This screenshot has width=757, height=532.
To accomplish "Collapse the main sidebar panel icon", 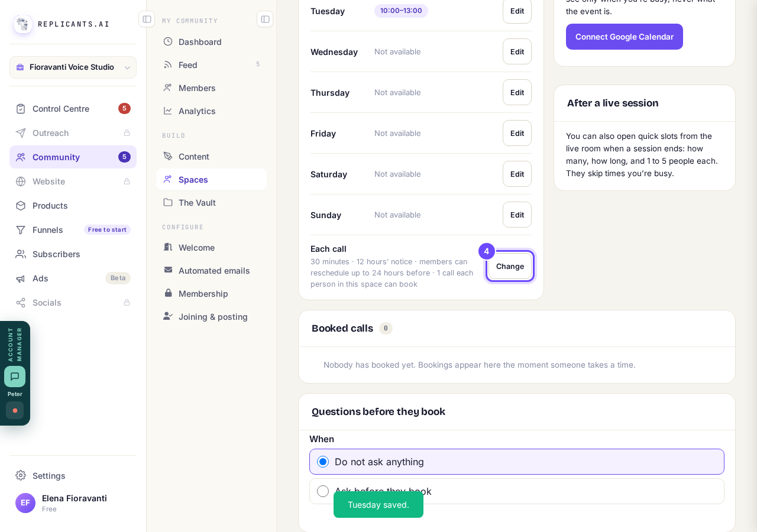I will (x=147, y=19).
